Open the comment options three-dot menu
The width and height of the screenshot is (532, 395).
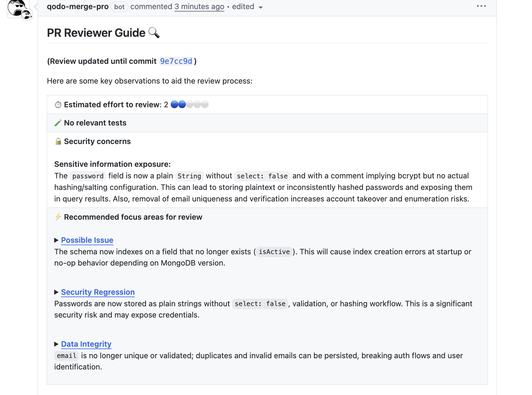(481, 6)
